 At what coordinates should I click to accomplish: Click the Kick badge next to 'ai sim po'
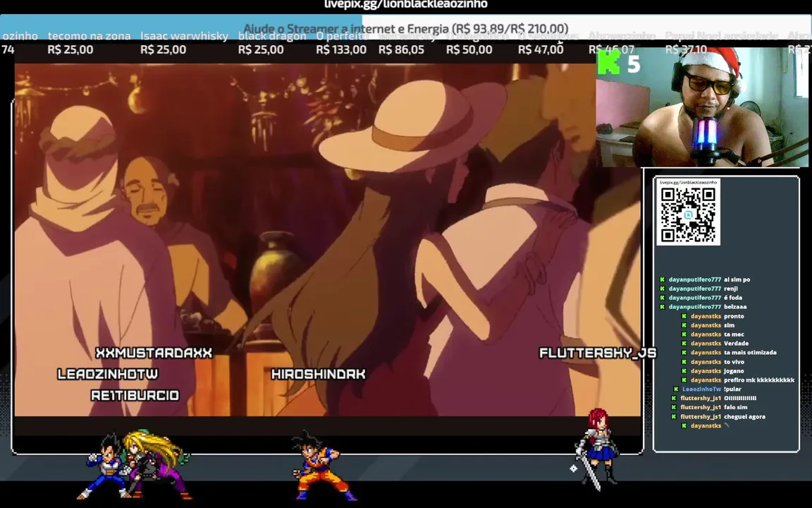click(x=662, y=279)
